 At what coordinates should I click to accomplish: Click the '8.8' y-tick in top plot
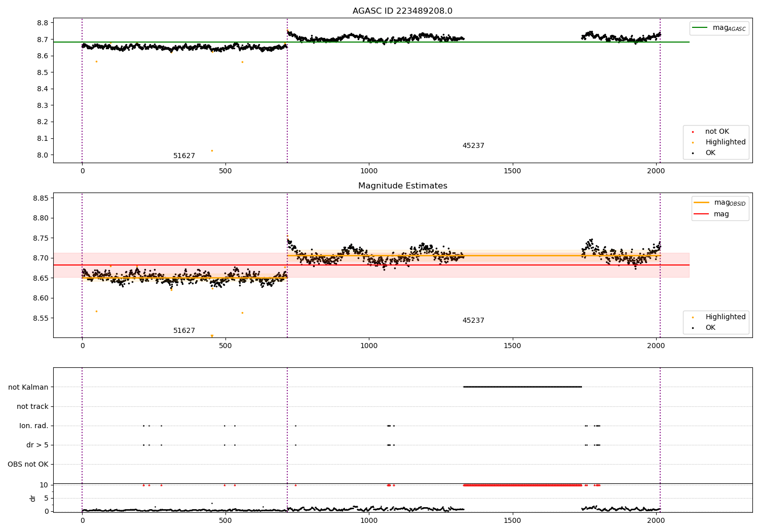43,23
